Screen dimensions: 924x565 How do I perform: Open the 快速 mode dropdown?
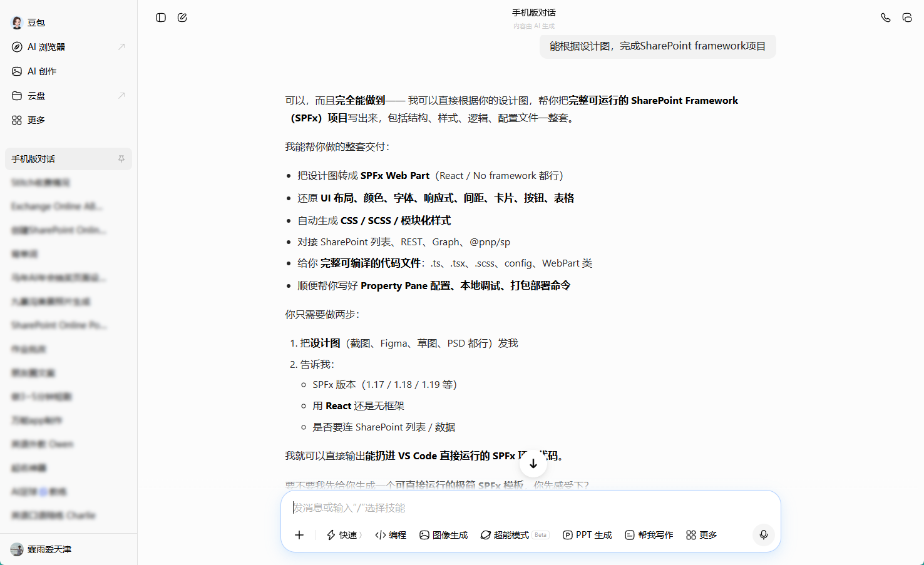344,535
